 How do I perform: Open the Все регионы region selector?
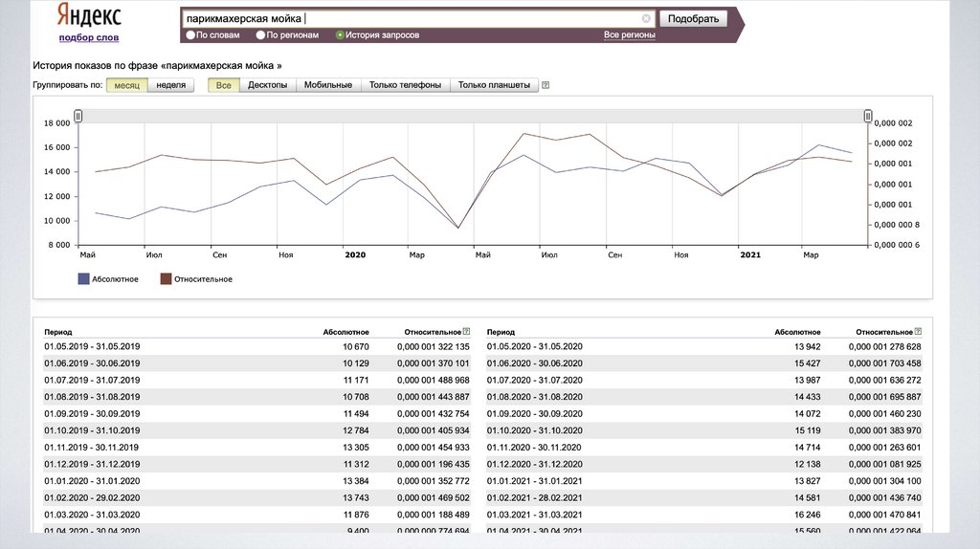click(x=629, y=35)
